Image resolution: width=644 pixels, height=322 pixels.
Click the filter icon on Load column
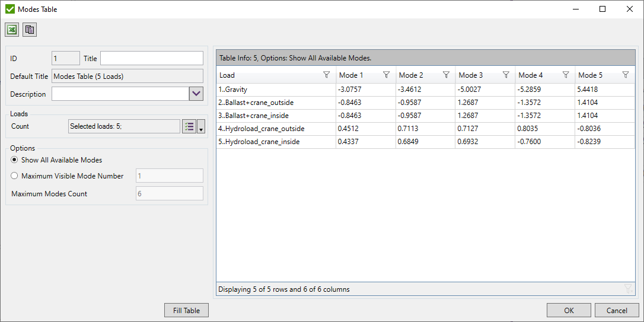tap(326, 75)
